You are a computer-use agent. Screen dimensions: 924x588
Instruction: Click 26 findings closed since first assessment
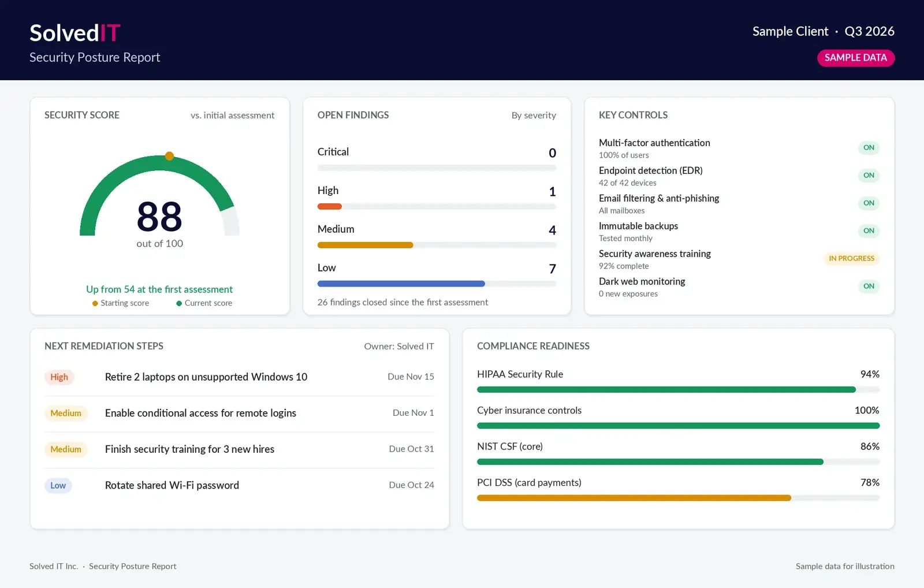[x=403, y=302]
